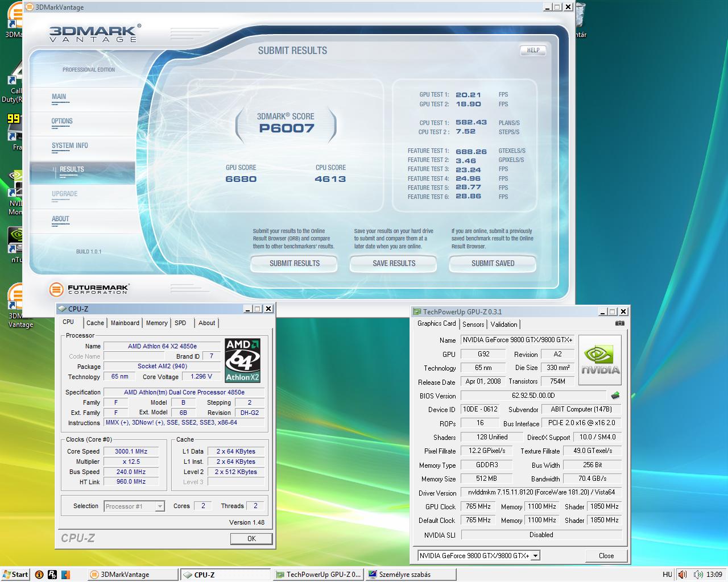Screen dimensions: 728x582
Task: Click the clock showing 13:09
Action: [x=714, y=575]
